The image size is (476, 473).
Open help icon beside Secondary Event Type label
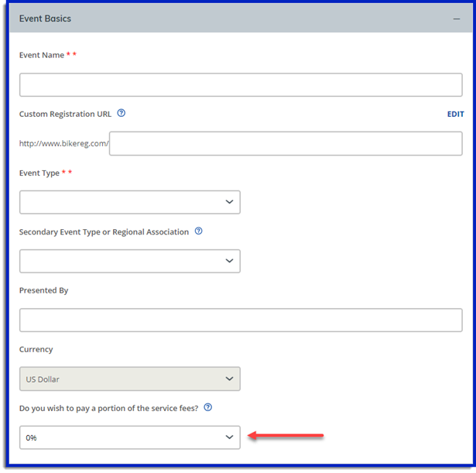(199, 231)
